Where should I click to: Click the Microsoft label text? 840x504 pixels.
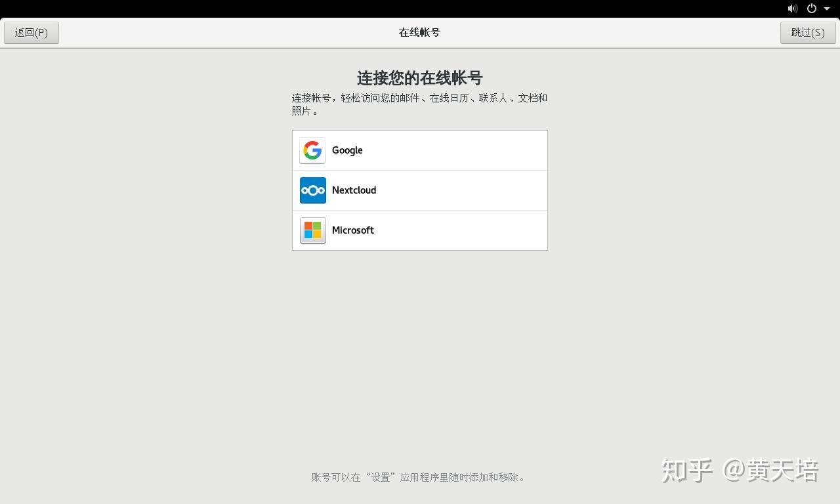(x=353, y=230)
